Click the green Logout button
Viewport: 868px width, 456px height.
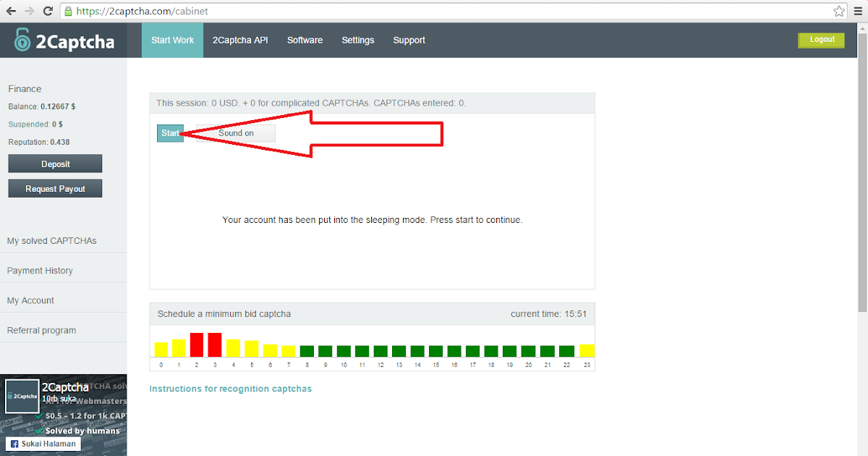coord(821,40)
